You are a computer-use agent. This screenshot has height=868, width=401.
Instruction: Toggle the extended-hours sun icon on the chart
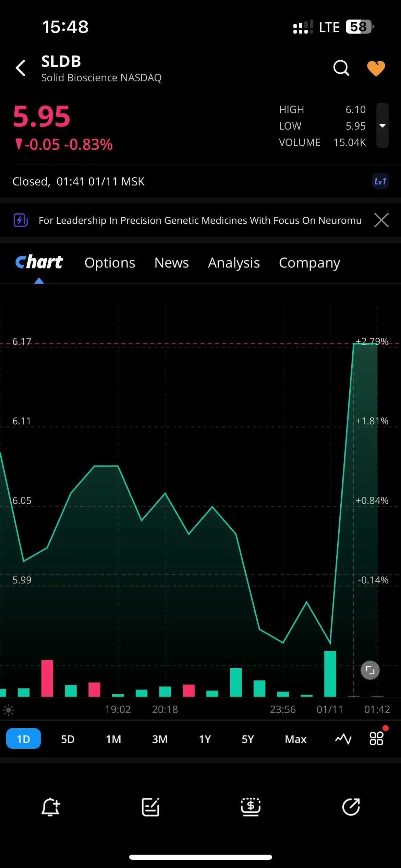click(8, 710)
